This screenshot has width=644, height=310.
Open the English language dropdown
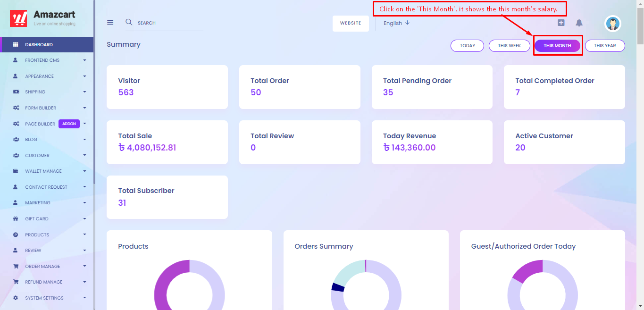[397, 23]
